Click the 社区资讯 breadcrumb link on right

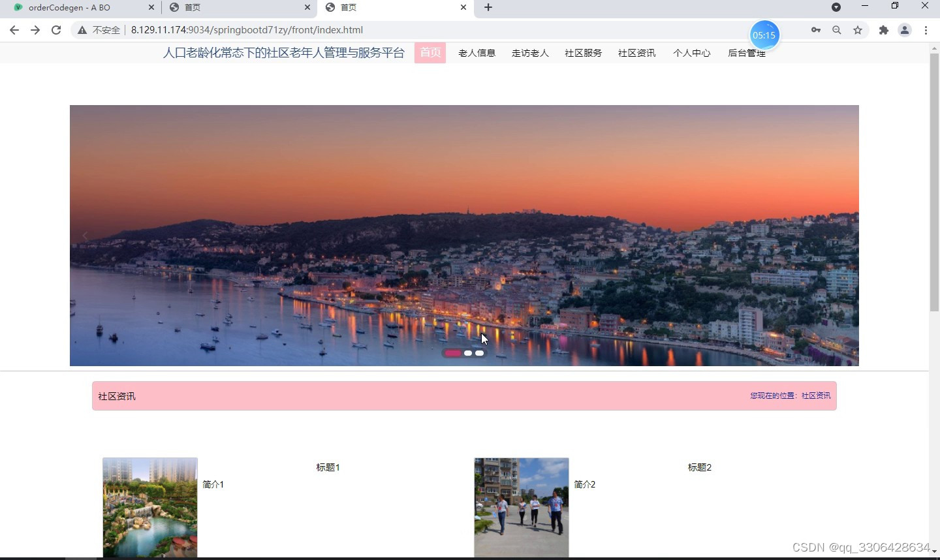[x=816, y=396]
